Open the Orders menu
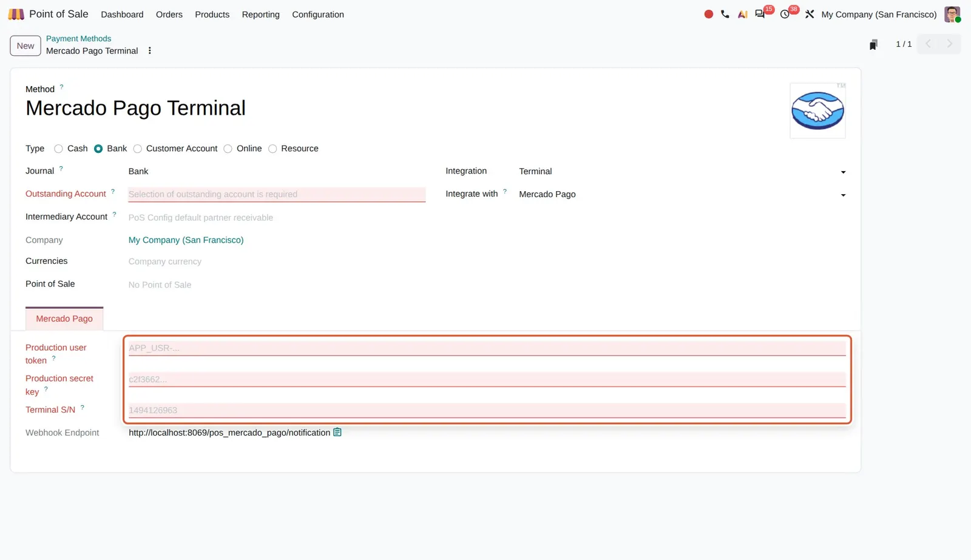Image resolution: width=971 pixels, height=560 pixels. [x=169, y=15]
